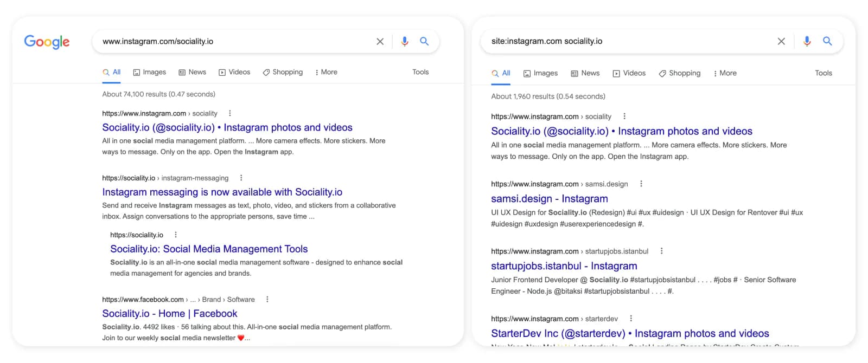Open three-dot menu beside samsi.design result

(641, 184)
